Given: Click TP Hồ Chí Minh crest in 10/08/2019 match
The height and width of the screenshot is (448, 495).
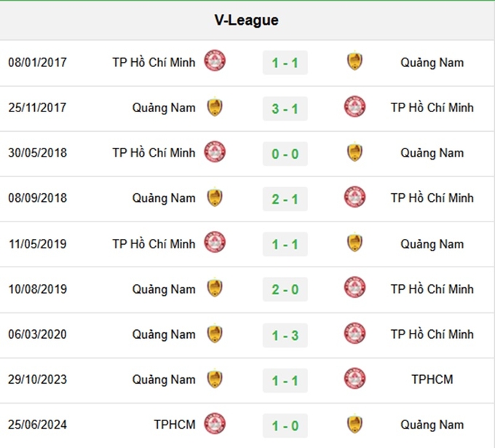Looking at the screenshot, I should coord(355,288).
